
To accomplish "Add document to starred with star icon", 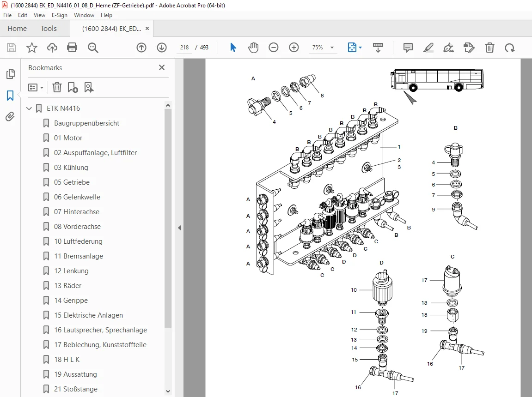I will click(32, 48).
